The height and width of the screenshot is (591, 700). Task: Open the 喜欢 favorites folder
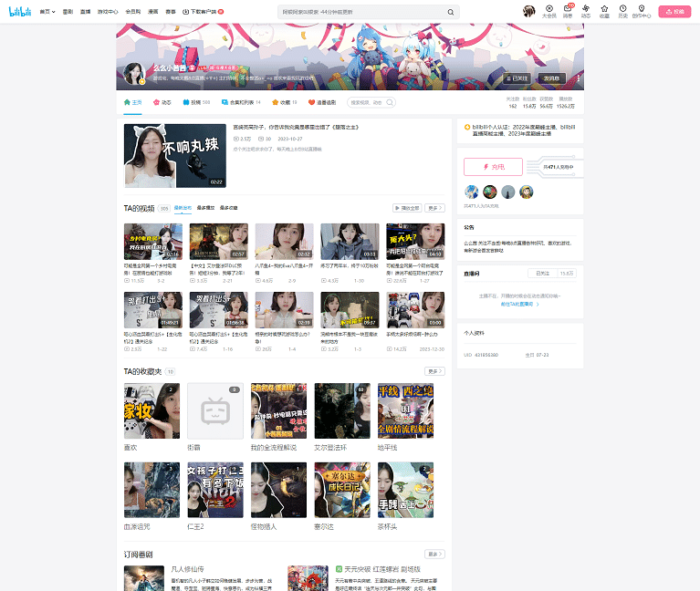click(151, 410)
